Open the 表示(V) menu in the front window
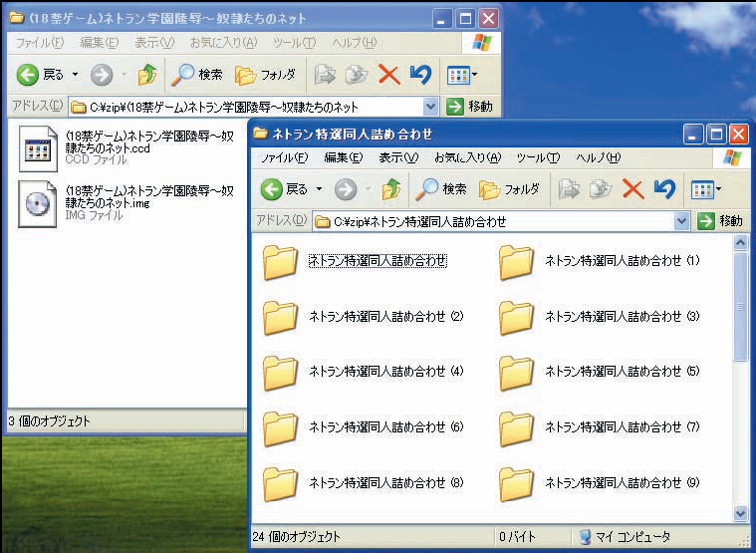Image resolution: width=756 pixels, height=553 pixels. click(398, 157)
